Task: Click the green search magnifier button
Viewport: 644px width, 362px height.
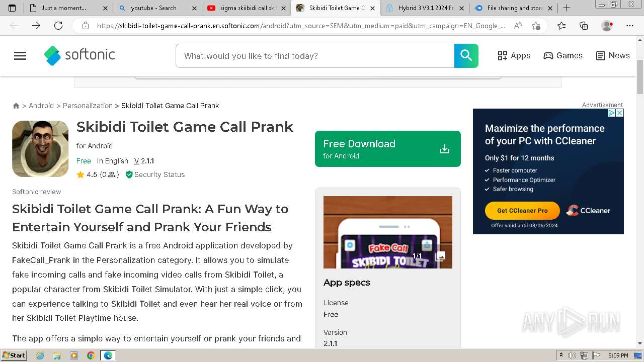Action: click(466, 56)
